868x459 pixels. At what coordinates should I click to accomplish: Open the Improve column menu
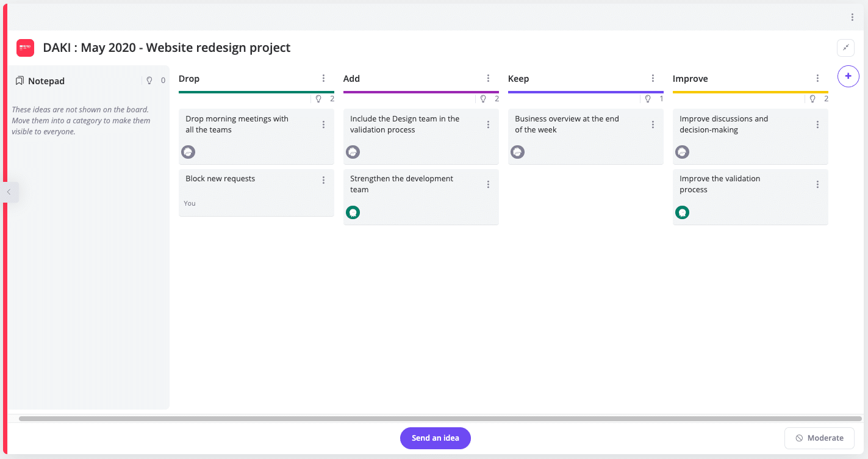click(817, 78)
